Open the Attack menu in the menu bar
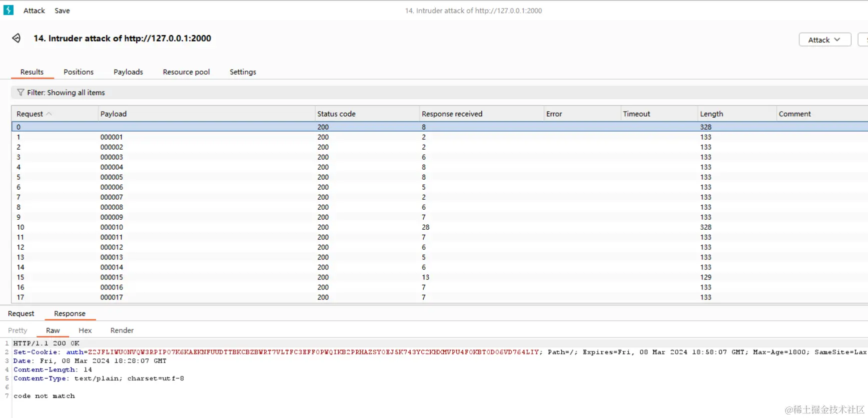Image resolution: width=868 pixels, height=418 pixels. 34,11
